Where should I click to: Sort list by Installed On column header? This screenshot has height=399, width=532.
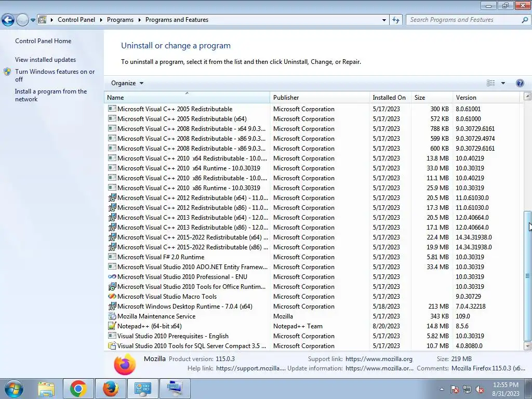(390, 97)
